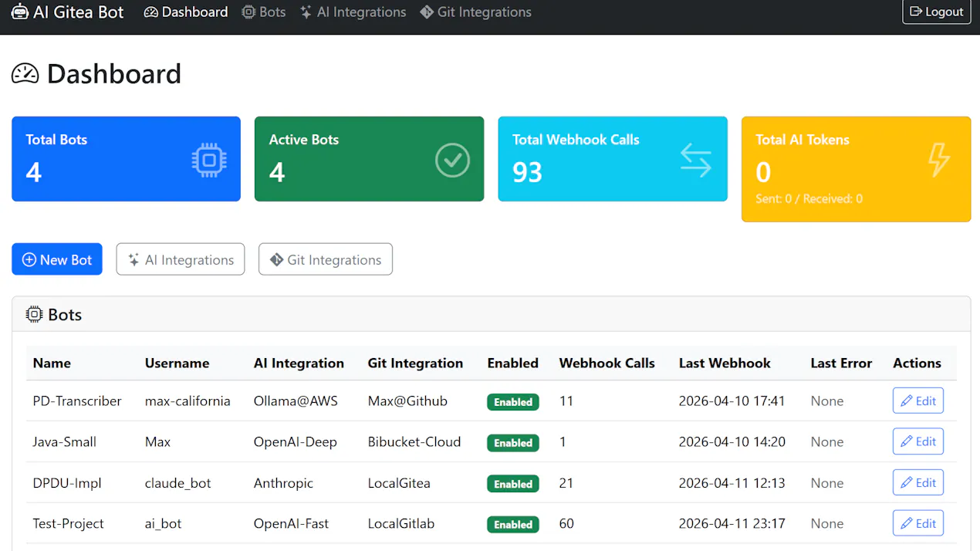The height and width of the screenshot is (551, 980).
Task: Open Bots in the top navigation
Action: tap(263, 12)
